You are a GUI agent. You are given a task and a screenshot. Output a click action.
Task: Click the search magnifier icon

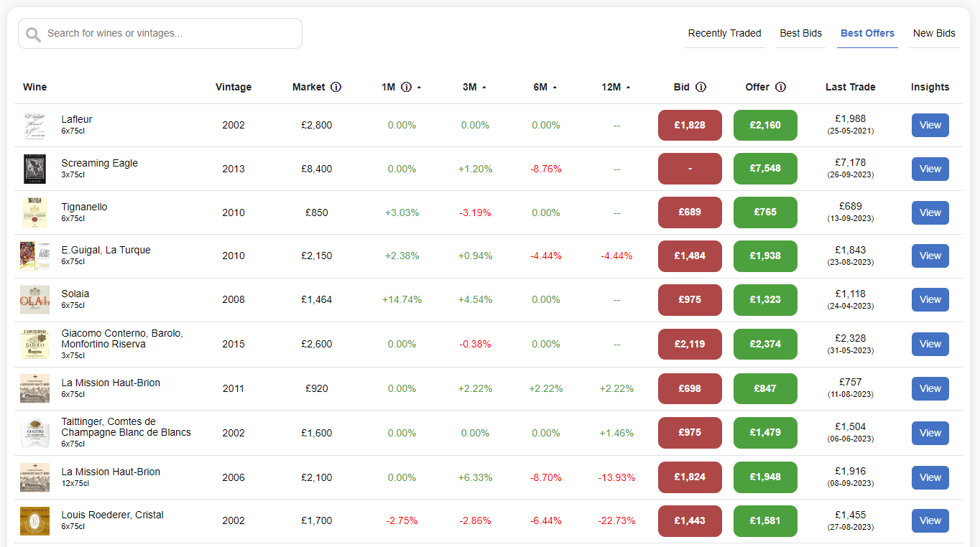coord(33,34)
